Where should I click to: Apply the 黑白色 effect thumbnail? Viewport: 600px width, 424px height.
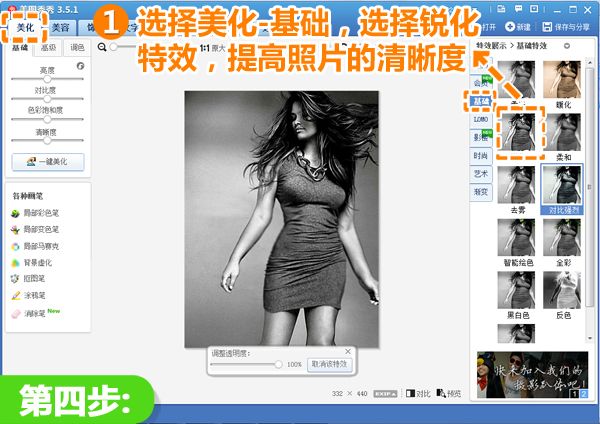[517, 295]
